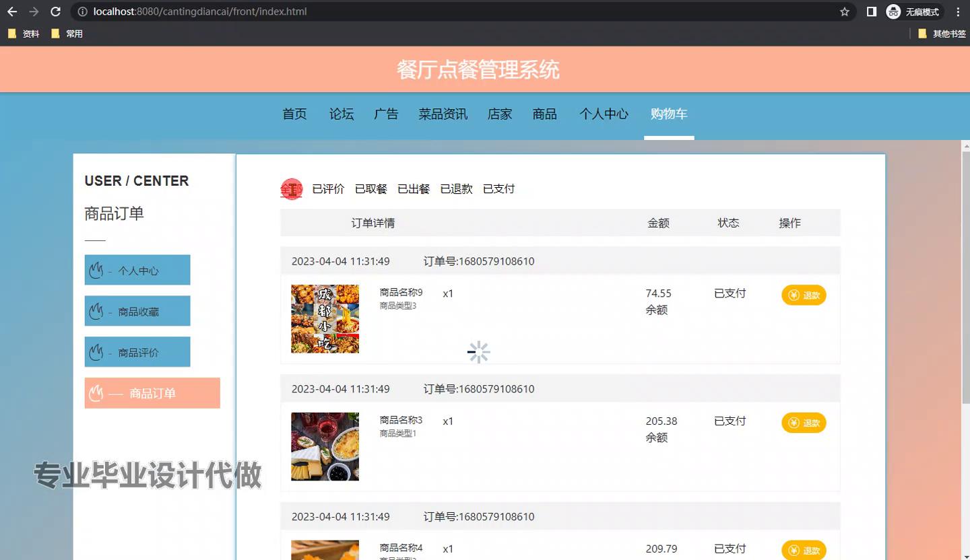Click the scrollbar up arrow
Image resolution: width=970 pixels, height=560 pixels.
click(x=965, y=145)
